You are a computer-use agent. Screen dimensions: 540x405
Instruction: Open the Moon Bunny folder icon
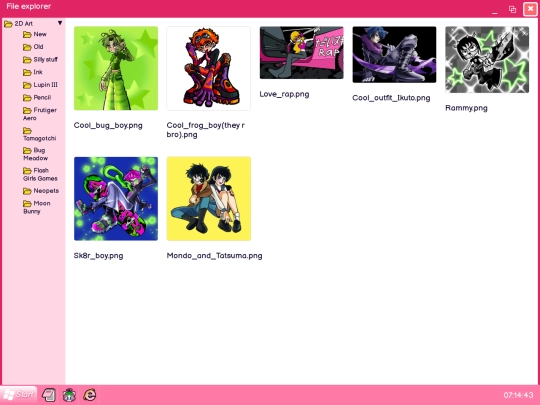tap(27, 204)
